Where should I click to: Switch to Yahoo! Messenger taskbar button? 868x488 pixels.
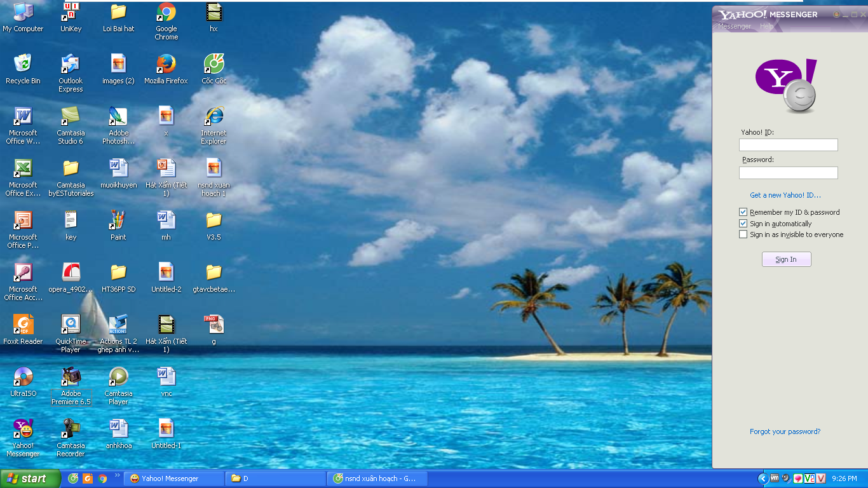174,478
